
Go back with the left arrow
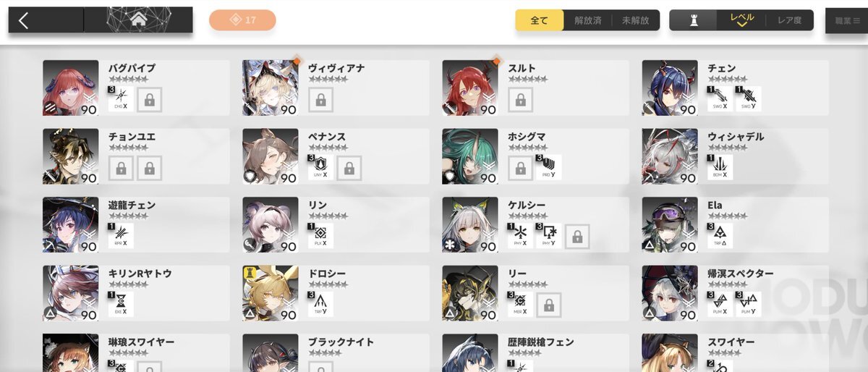click(23, 20)
